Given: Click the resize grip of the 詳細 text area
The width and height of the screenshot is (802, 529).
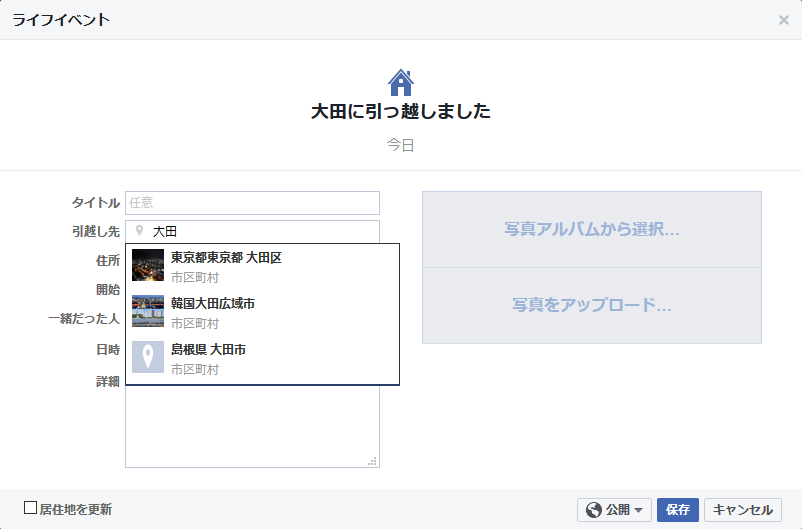Looking at the screenshot, I should pyautogui.click(x=373, y=461).
